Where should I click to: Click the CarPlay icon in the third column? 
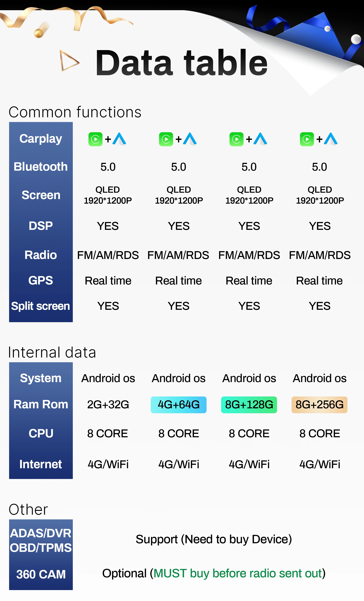click(x=236, y=139)
